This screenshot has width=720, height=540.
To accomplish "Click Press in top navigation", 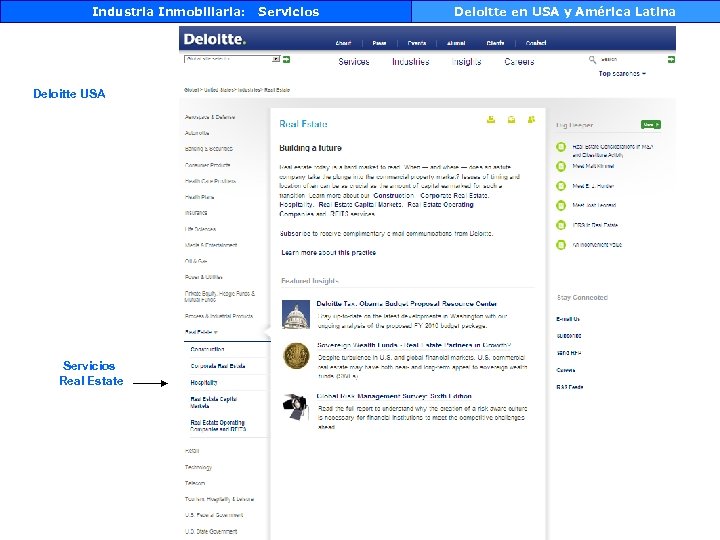I will [379, 43].
